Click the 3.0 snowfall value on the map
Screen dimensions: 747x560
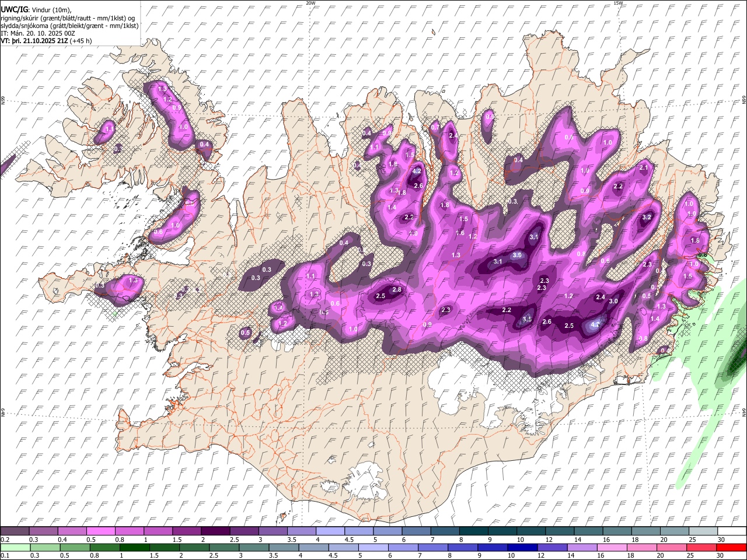click(613, 302)
